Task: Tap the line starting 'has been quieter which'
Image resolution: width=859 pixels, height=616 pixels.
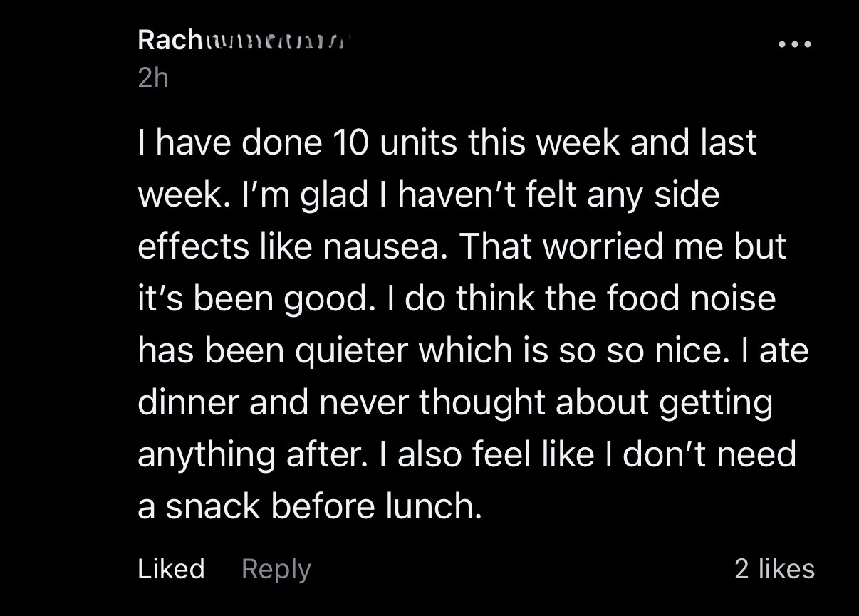Action: pyautogui.click(x=473, y=350)
